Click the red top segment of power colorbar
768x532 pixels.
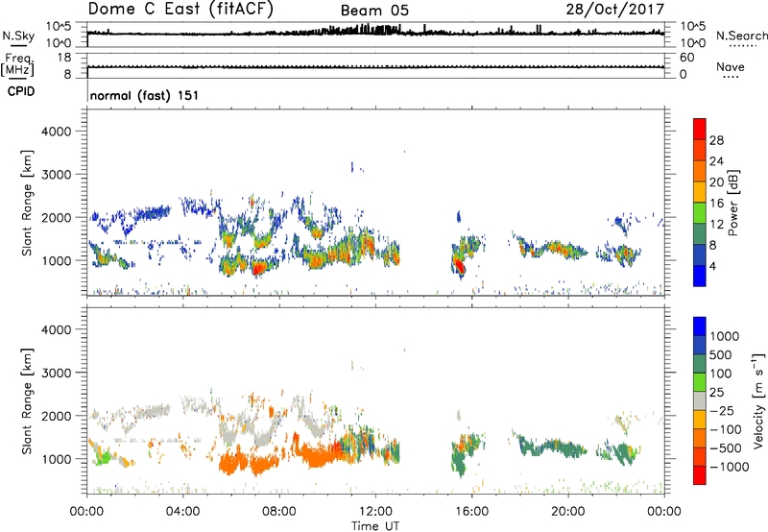[x=700, y=129]
